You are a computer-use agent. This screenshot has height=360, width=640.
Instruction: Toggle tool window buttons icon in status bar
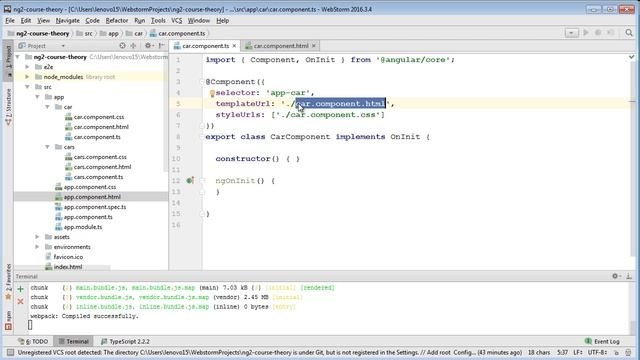point(10,352)
